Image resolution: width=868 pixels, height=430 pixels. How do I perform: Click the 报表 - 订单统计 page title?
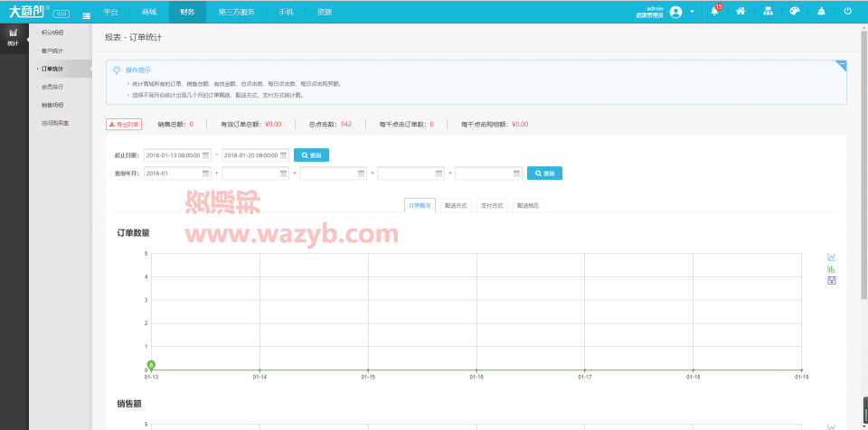[x=134, y=38]
